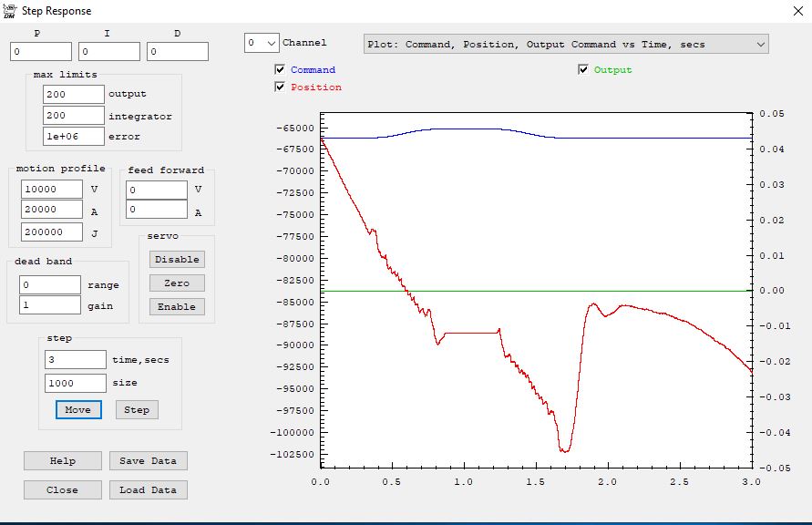Click the servo Zero button
Image resolution: width=812 pixels, height=525 pixels.
coord(177,283)
